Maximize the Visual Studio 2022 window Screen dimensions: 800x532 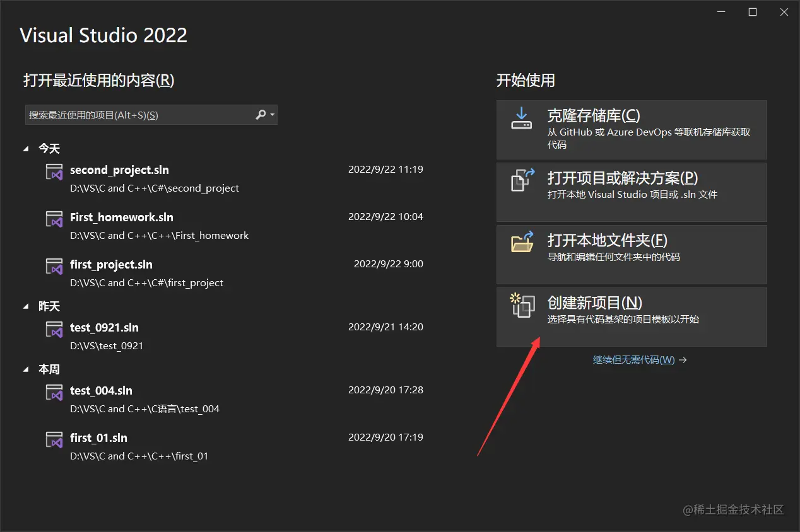pos(753,13)
